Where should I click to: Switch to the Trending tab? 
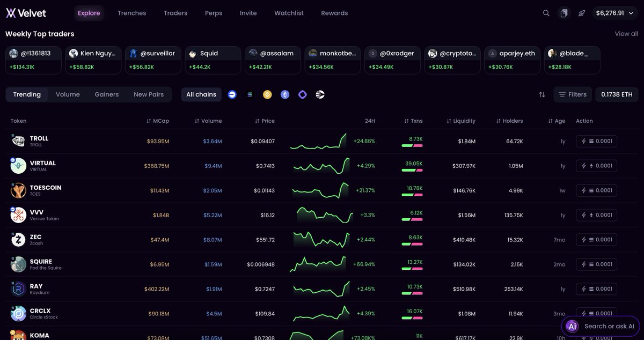(27, 94)
